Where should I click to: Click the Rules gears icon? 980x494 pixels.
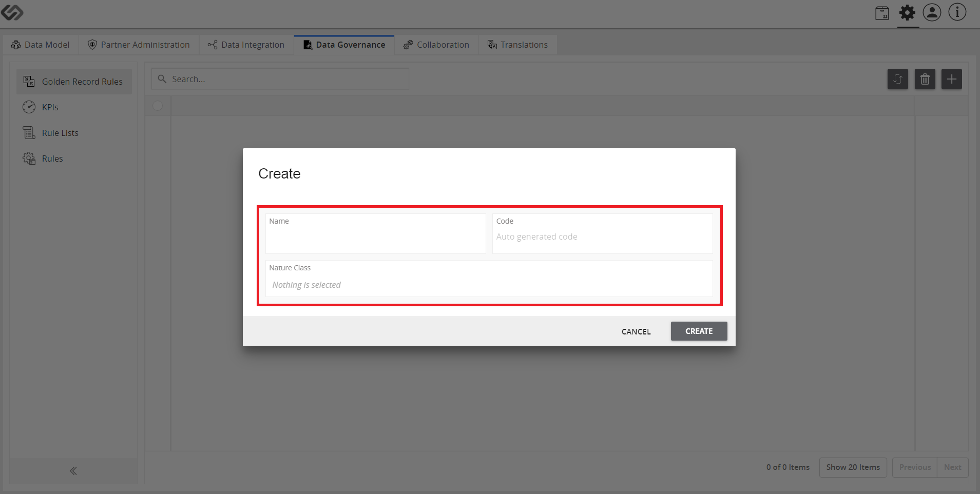tap(29, 159)
